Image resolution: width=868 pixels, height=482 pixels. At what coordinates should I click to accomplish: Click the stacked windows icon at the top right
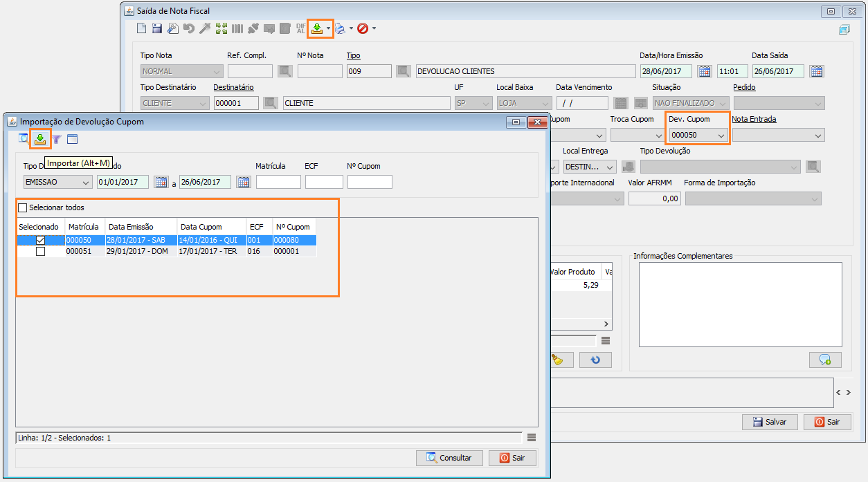[x=844, y=30]
